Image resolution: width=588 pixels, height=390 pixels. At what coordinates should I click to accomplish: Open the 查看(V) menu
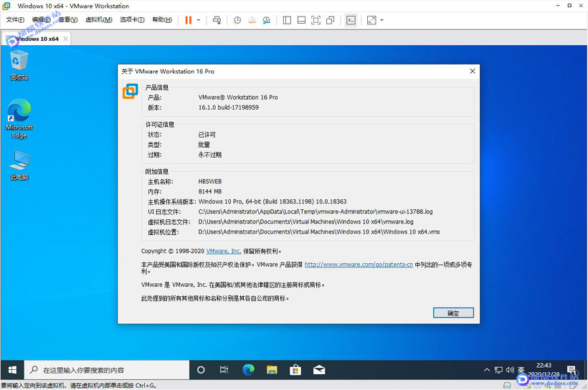[68, 20]
